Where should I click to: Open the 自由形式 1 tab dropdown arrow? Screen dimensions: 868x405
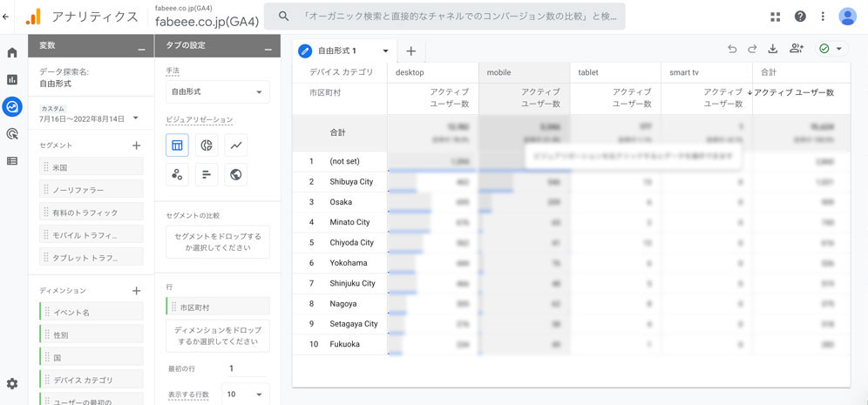coord(386,51)
